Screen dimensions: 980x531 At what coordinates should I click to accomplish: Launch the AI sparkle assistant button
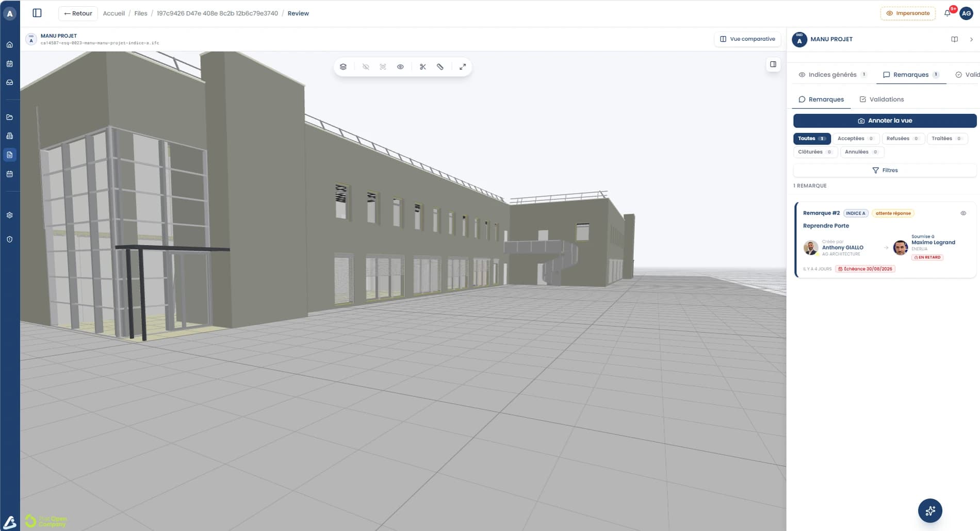tap(930, 510)
